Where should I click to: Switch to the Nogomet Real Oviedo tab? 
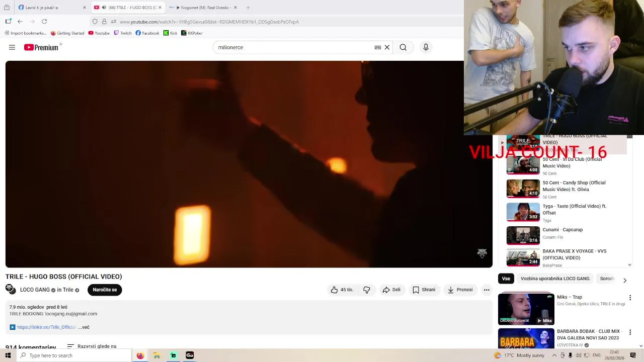coord(204,8)
